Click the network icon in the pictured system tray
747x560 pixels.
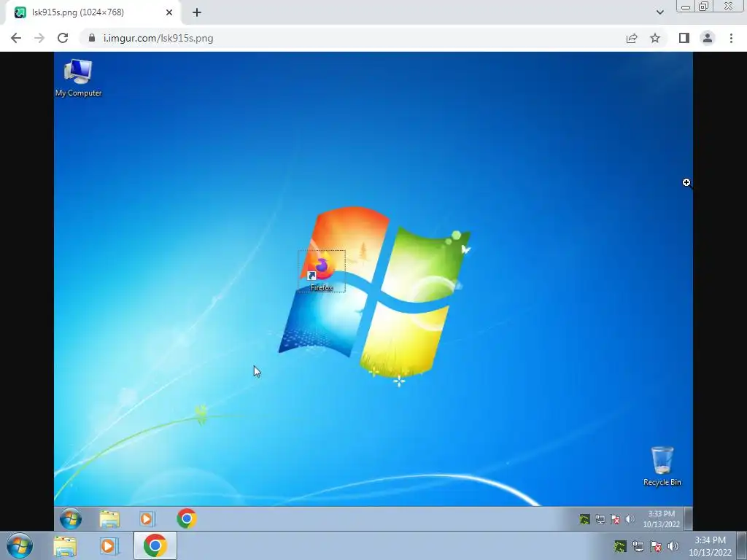pyautogui.click(x=600, y=519)
